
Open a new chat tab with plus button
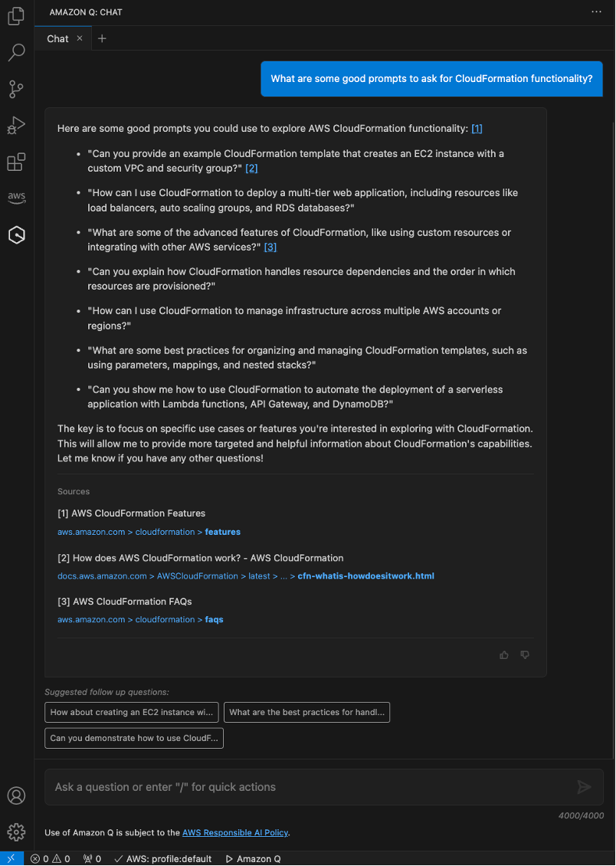coord(102,38)
